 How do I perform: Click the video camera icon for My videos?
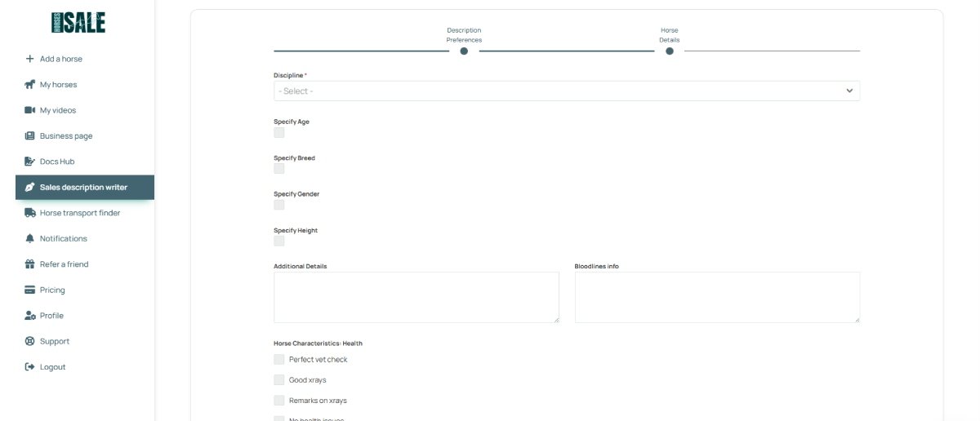(x=30, y=110)
